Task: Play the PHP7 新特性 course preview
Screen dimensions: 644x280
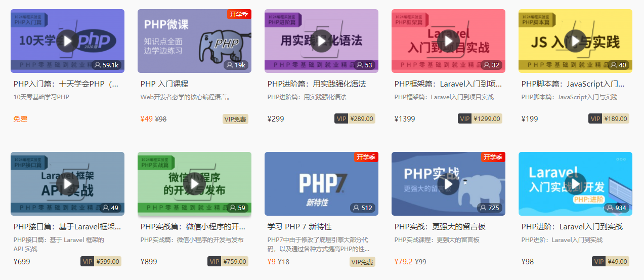Action: 321,184
